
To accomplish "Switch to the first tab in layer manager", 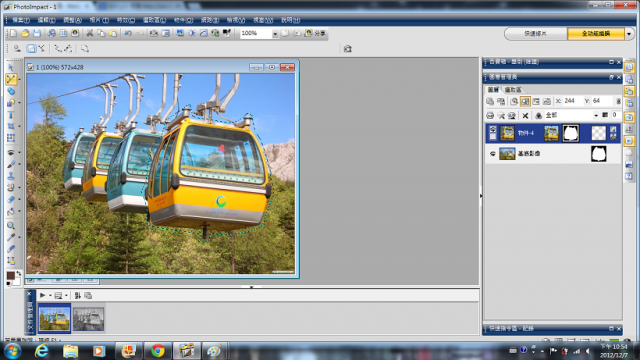I will [x=493, y=90].
